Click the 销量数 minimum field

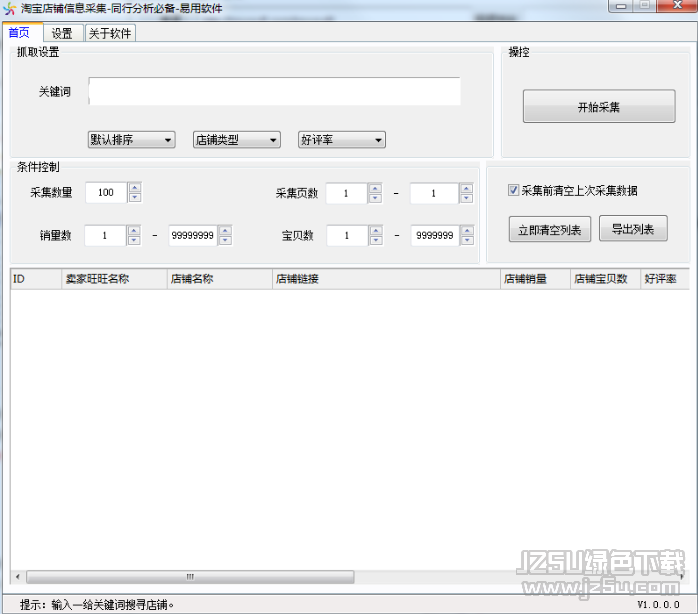click(x=105, y=235)
